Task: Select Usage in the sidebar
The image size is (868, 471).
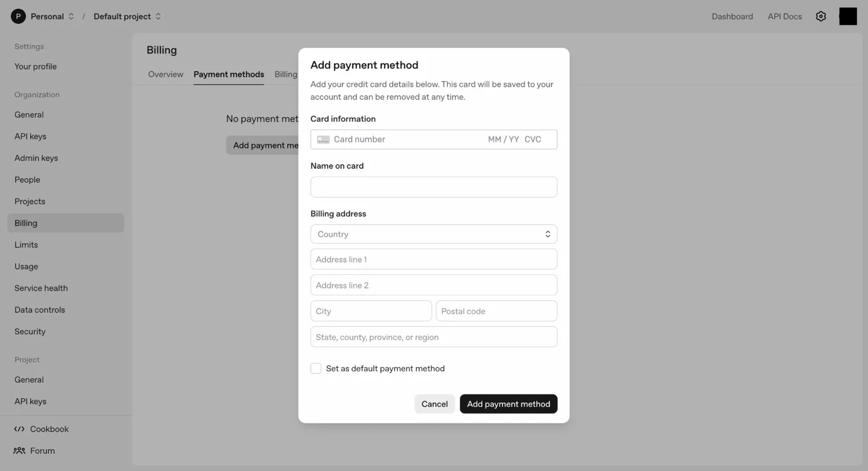Action: [x=26, y=266]
